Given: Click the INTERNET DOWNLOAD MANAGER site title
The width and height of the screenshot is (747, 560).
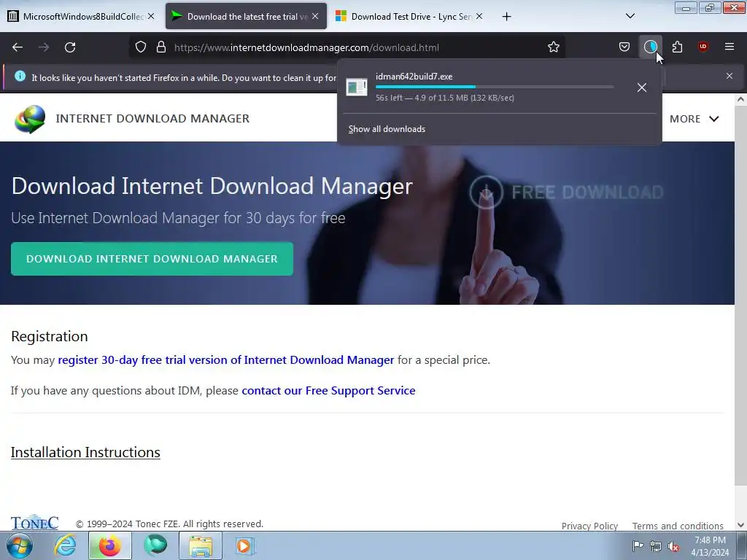Looking at the screenshot, I should pos(152,119).
